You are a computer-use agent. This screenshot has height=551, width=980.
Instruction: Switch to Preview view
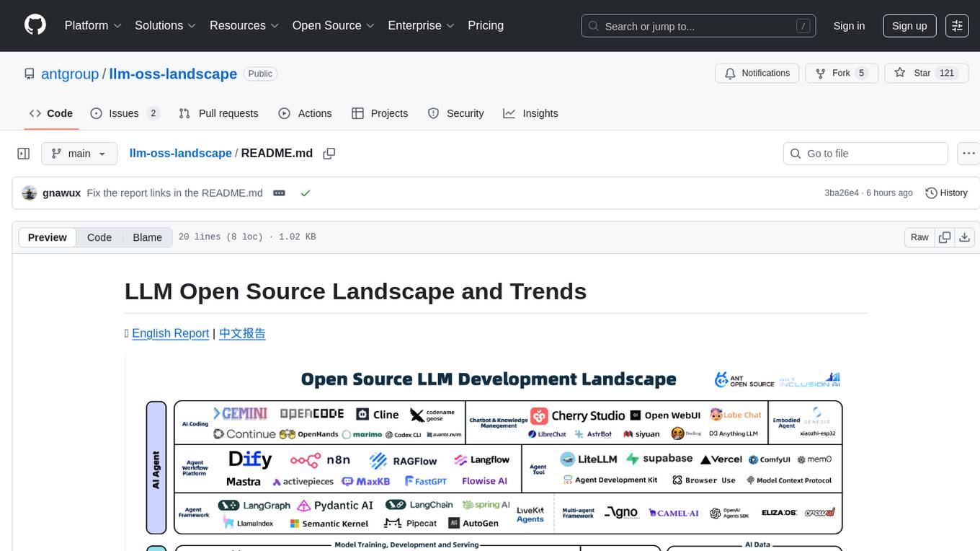pos(48,237)
